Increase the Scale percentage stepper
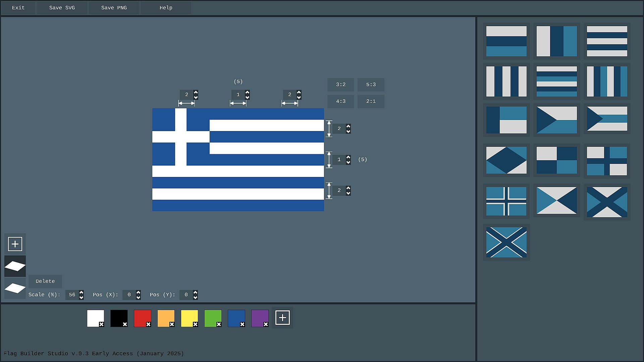The height and width of the screenshot is (362, 644). coord(81,293)
